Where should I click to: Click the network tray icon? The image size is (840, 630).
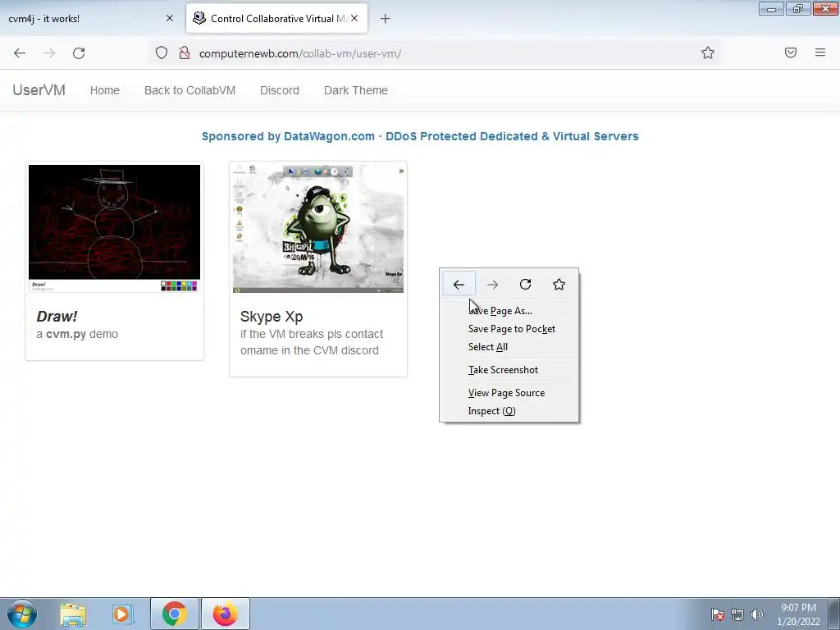click(737, 614)
